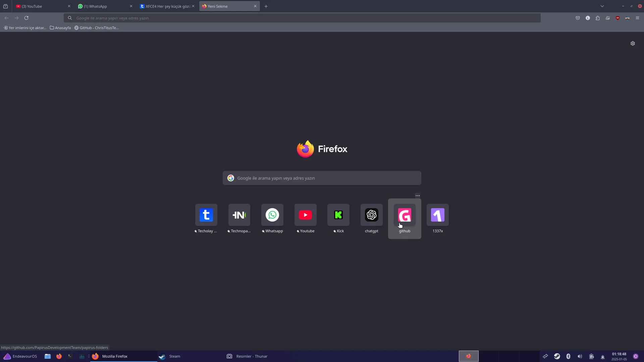
Task: Switch to Resimler - Thunar window
Action: tap(258, 356)
